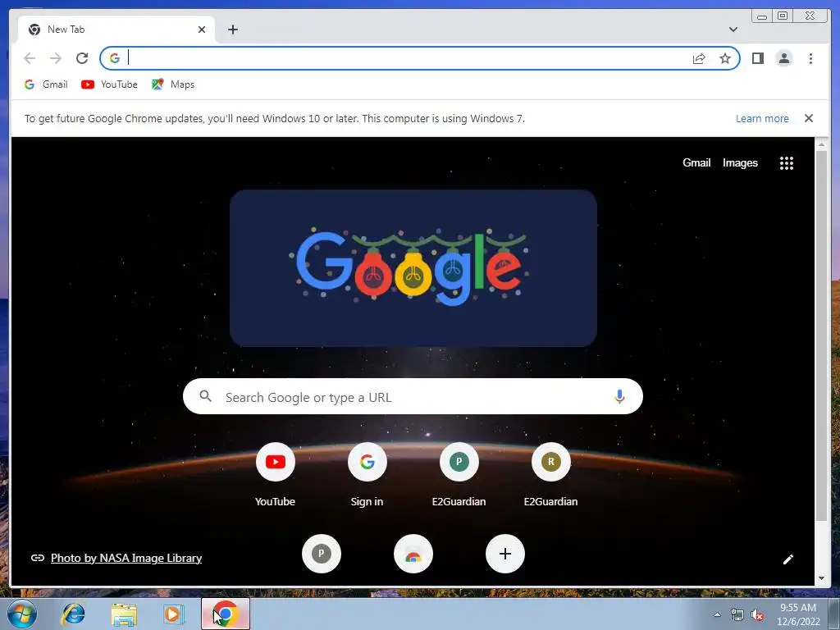The height and width of the screenshot is (630, 840).
Task: Open the Gmail link on page
Action: (696, 163)
